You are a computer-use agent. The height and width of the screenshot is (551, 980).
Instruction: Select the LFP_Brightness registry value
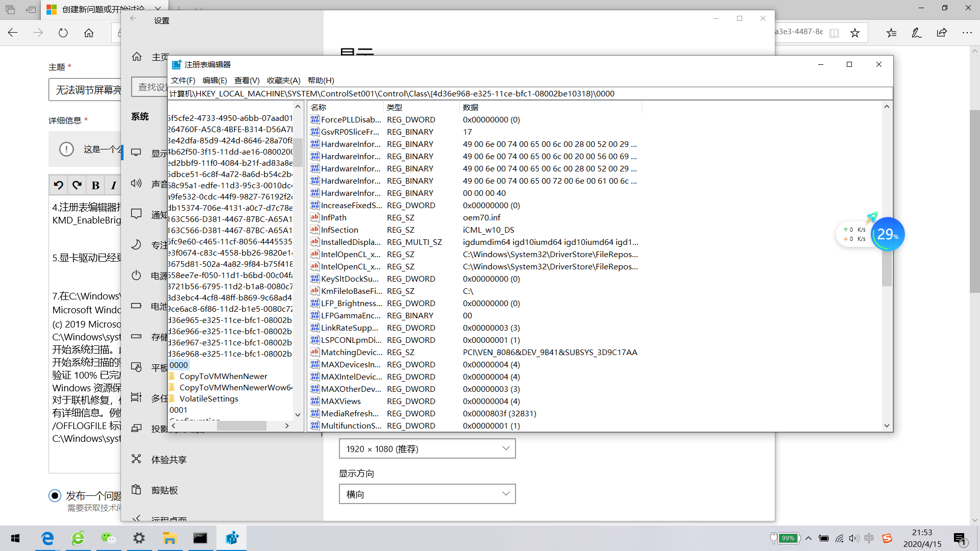pos(351,304)
